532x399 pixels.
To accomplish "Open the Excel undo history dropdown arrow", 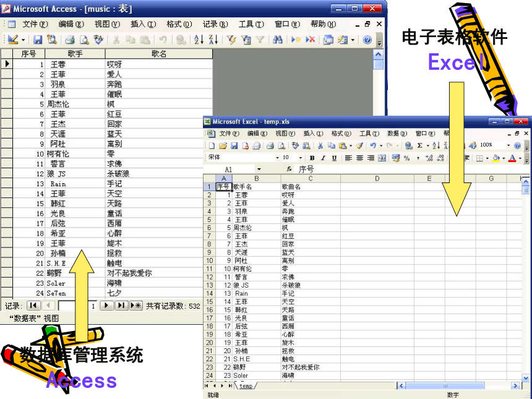I will 380,146.
